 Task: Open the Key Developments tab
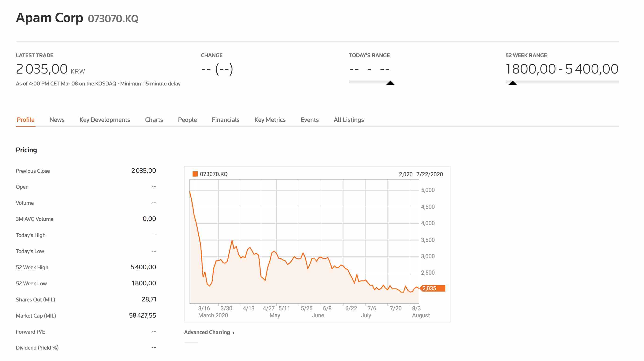(105, 120)
